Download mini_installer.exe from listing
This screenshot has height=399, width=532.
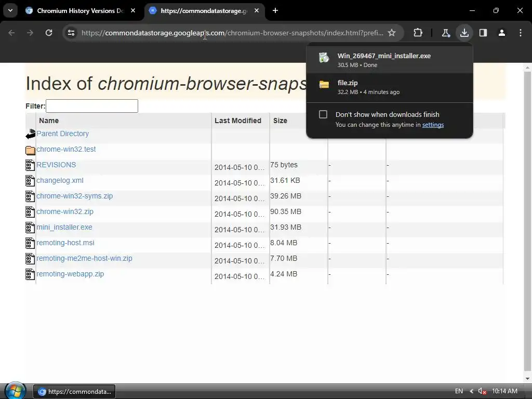[64, 228]
